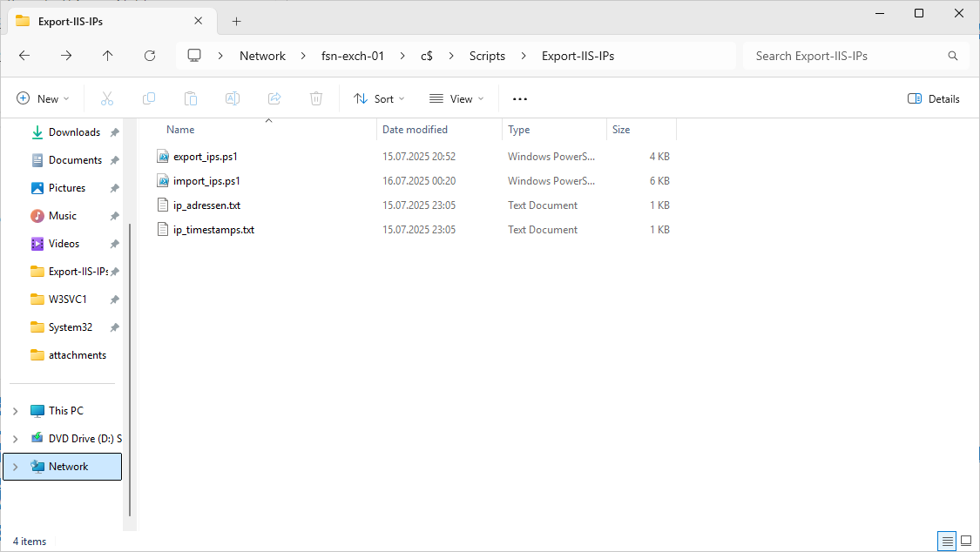Click the export_ips.ps1 PowerShell file icon

[x=163, y=156]
